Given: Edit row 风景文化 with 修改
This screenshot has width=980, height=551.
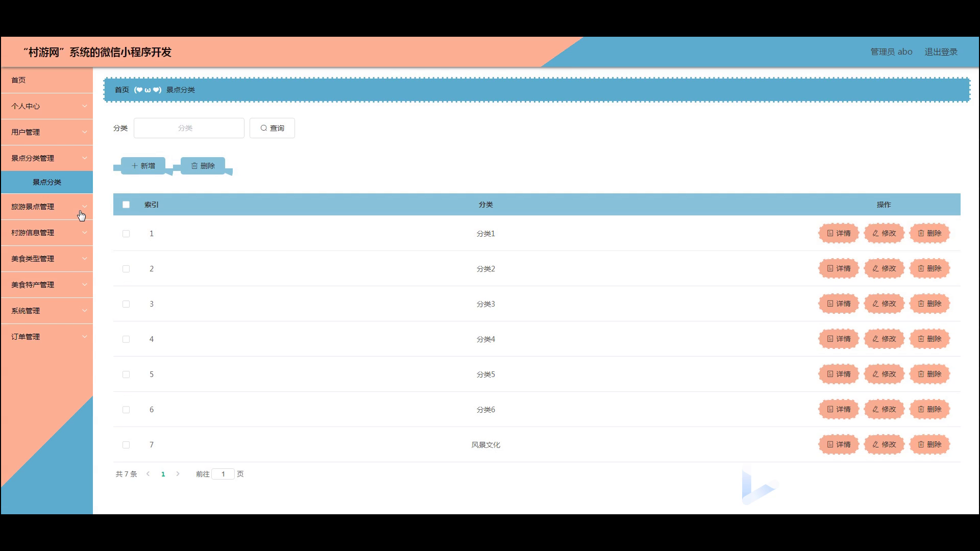Looking at the screenshot, I should [x=884, y=444].
